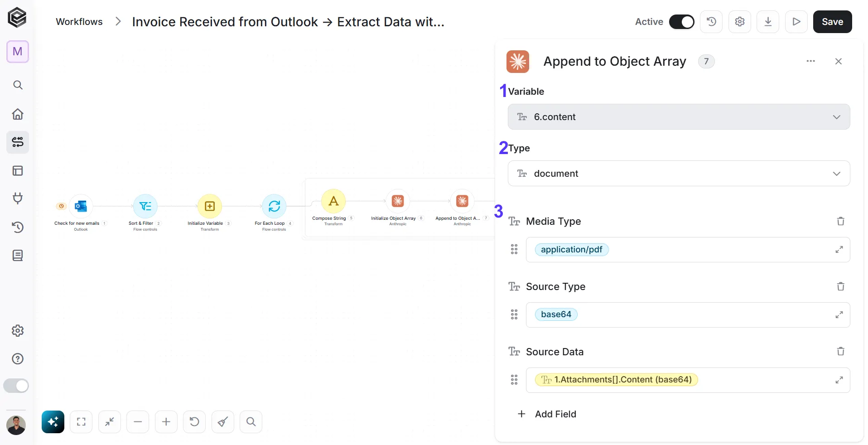The height and width of the screenshot is (445, 868).
Task: Open the search icon in the left sidebar
Action: click(x=18, y=85)
